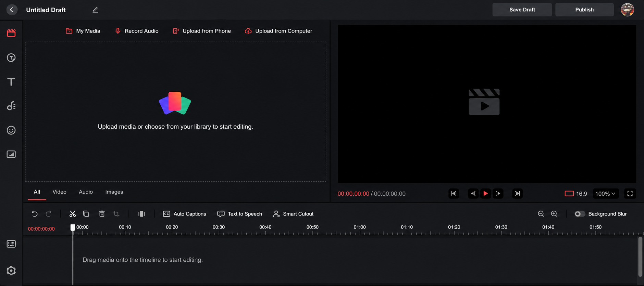Open the circled T templates icon in sidebar

pos(11,57)
